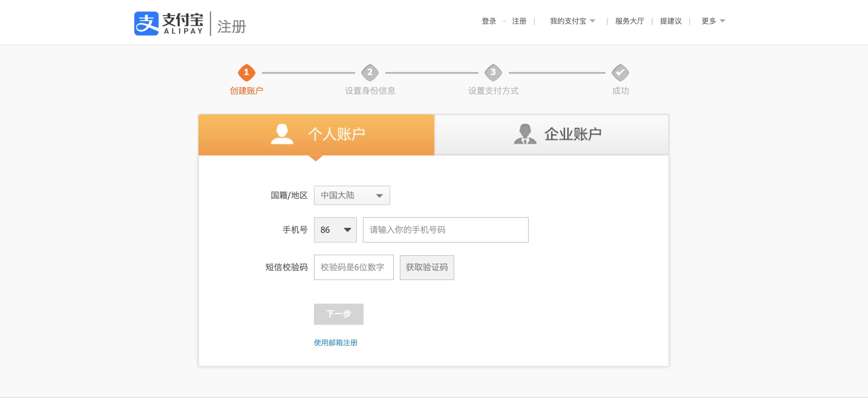Switch to the 企业账户 tab
868x398 pixels.
551,135
